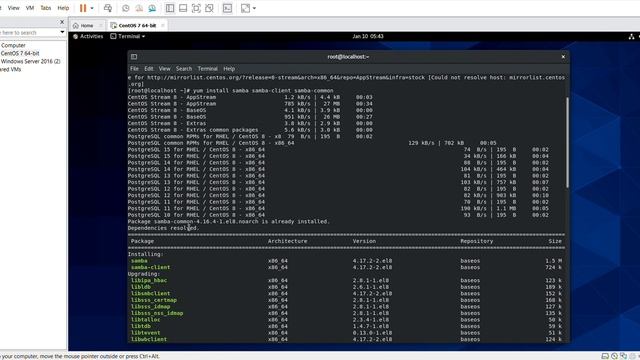This screenshot has height=360, width=640.
Task: Click Send Ctrl+Alt+Del toolbar icon
Action: (108, 8)
